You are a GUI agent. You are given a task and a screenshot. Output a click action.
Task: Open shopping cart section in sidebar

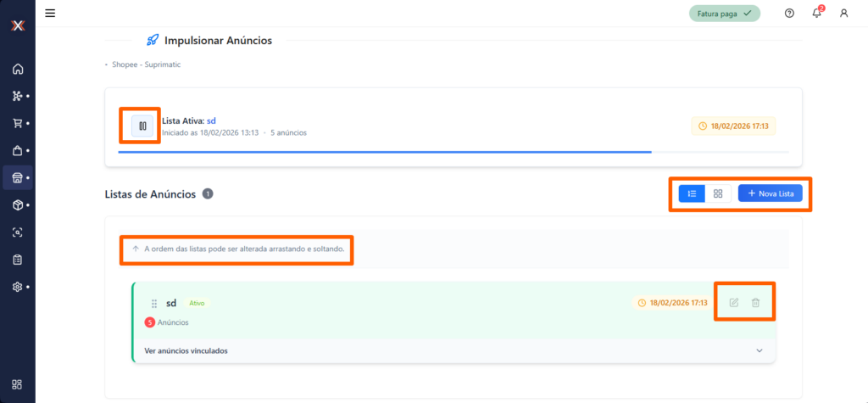tap(17, 123)
